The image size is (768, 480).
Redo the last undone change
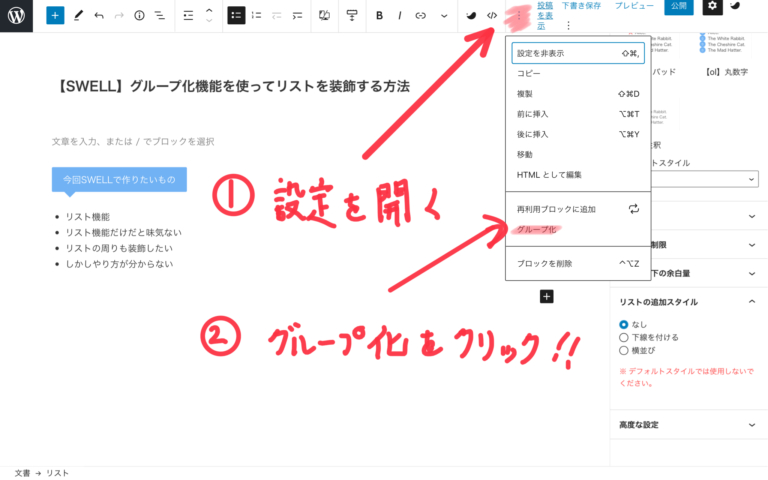click(119, 16)
